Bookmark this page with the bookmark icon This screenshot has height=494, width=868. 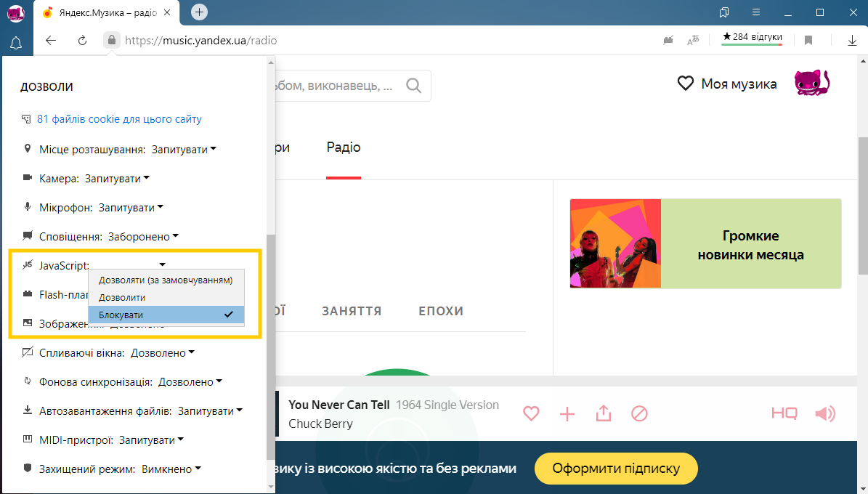[808, 41]
